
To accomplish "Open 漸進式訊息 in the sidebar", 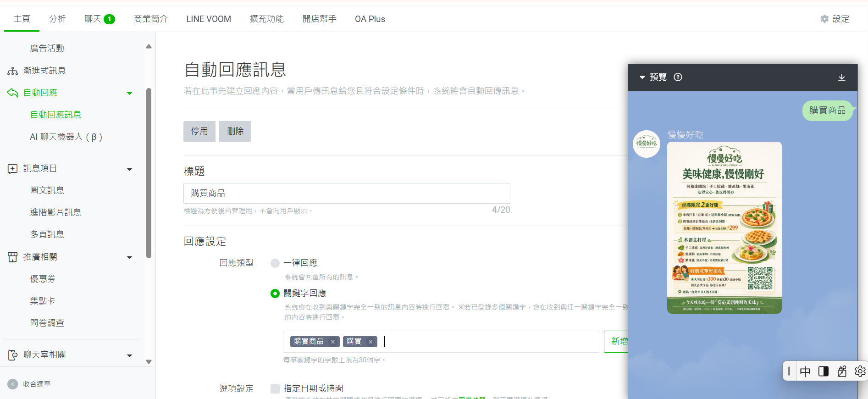I will pos(44,71).
